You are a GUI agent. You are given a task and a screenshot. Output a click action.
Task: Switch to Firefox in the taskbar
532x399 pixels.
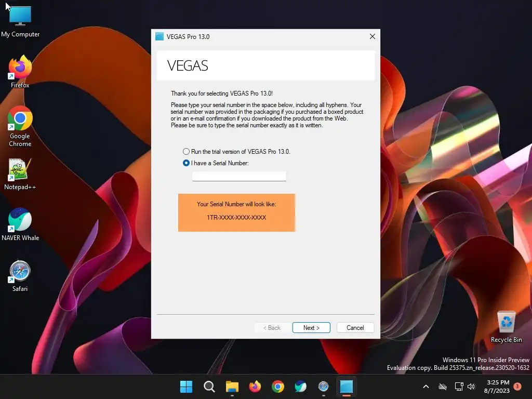tap(255, 387)
